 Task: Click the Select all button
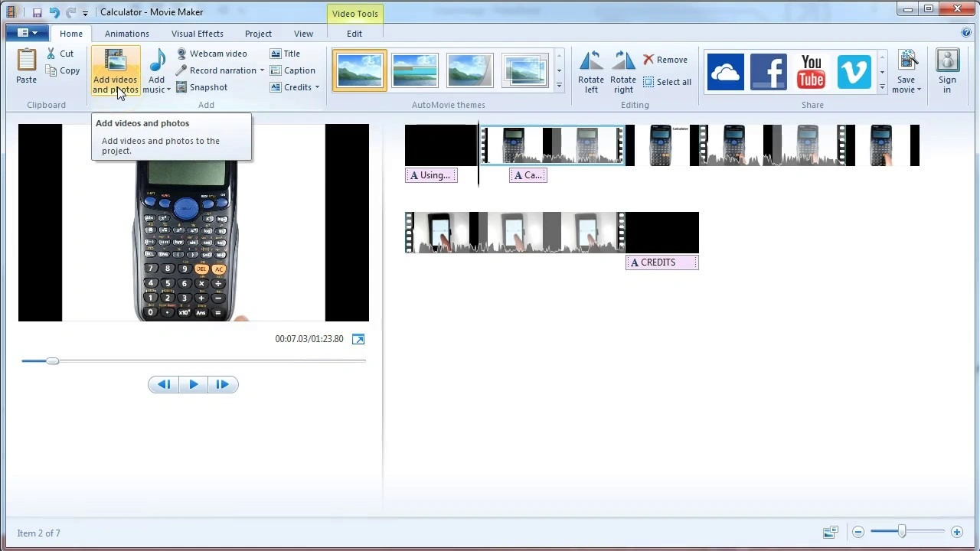(667, 82)
